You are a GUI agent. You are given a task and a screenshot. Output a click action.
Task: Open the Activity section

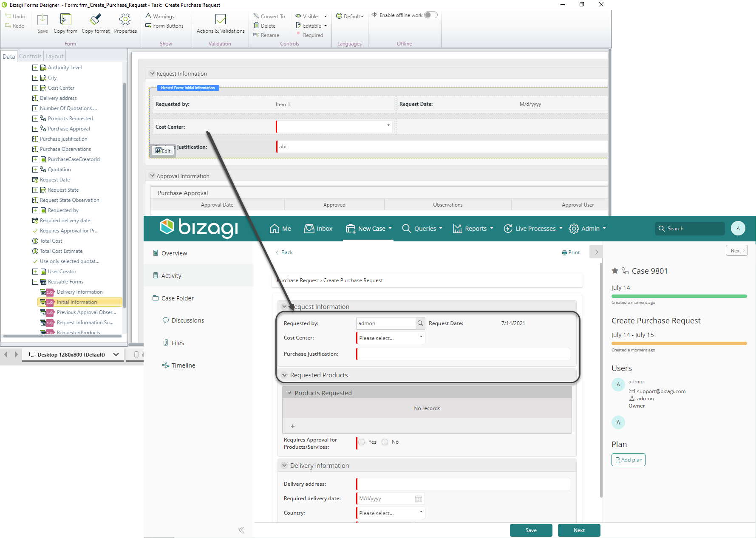[x=167, y=276]
